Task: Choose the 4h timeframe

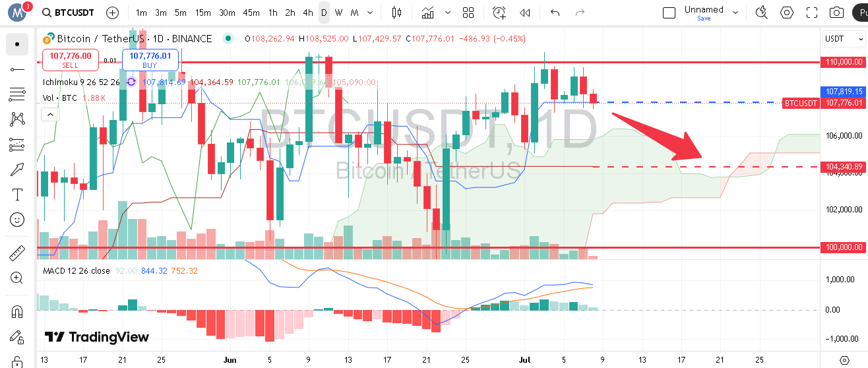Action: coord(308,13)
